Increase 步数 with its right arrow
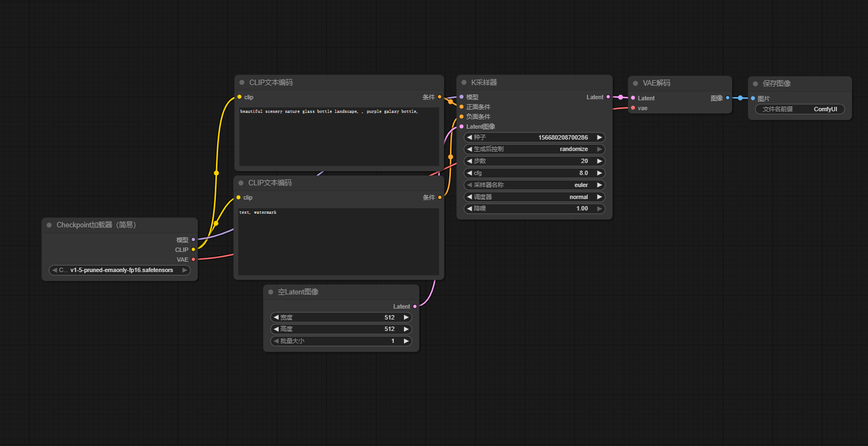The height and width of the screenshot is (446, 868). coord(600,161)
